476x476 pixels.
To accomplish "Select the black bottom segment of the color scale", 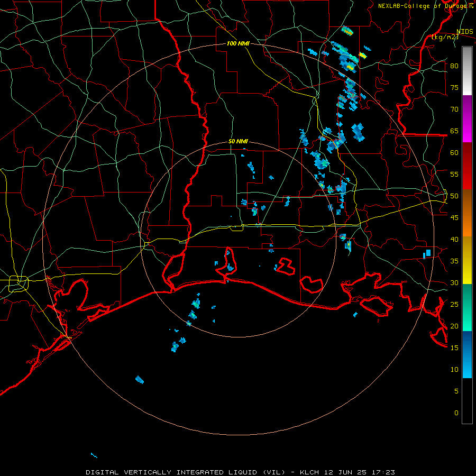I will coord(467,401).
